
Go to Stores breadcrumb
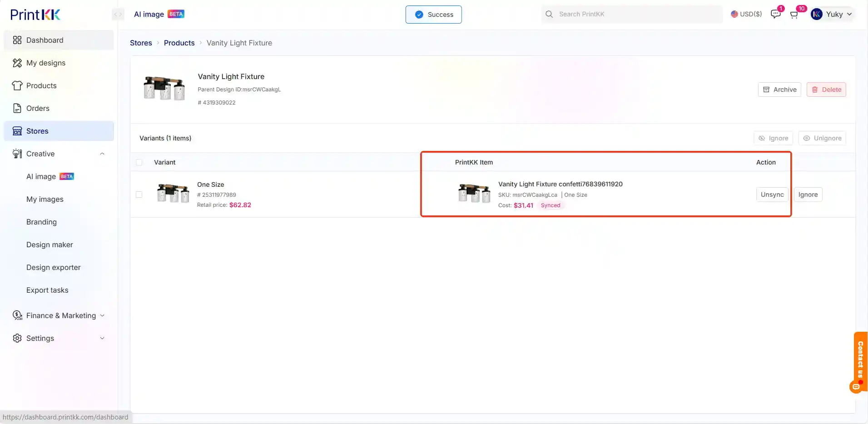(141, 43)
